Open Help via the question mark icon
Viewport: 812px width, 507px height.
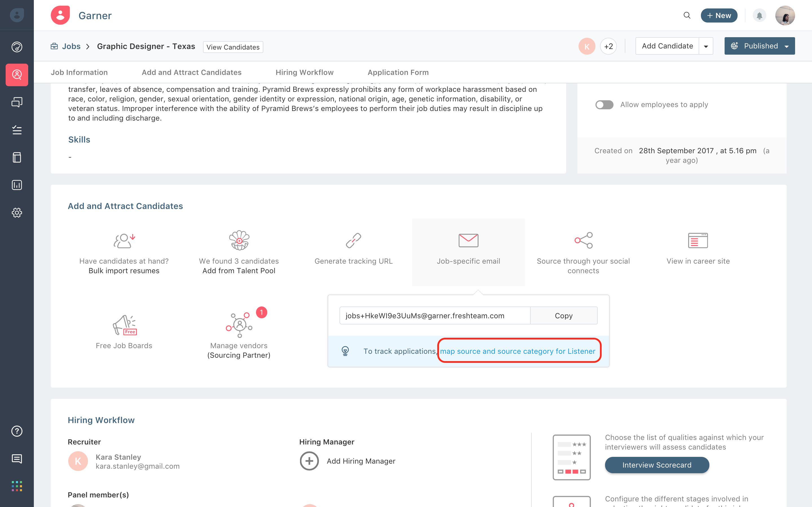[x=17, y=431]
